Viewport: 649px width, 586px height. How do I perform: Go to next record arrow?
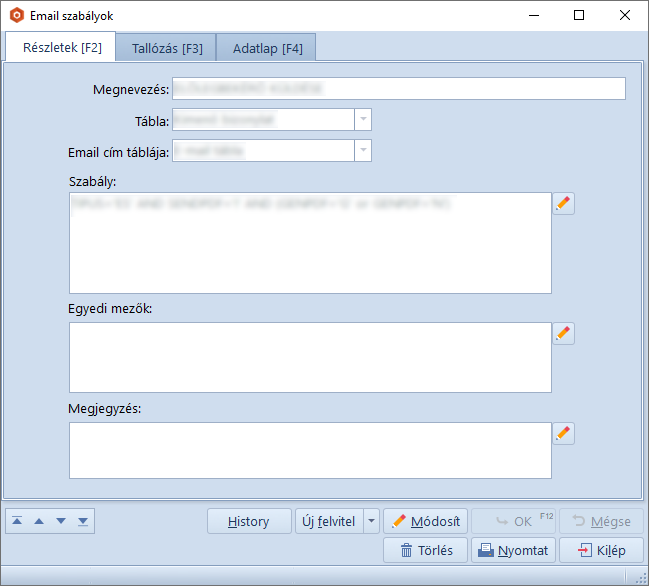point(61,521)
